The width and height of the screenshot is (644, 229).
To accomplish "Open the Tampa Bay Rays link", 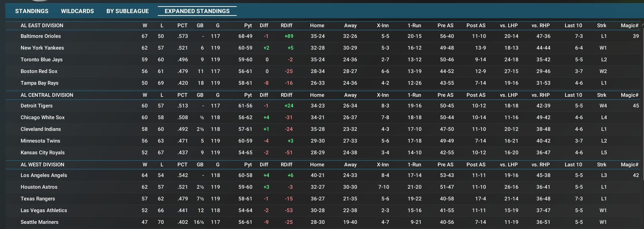I will tap(39, 83).
